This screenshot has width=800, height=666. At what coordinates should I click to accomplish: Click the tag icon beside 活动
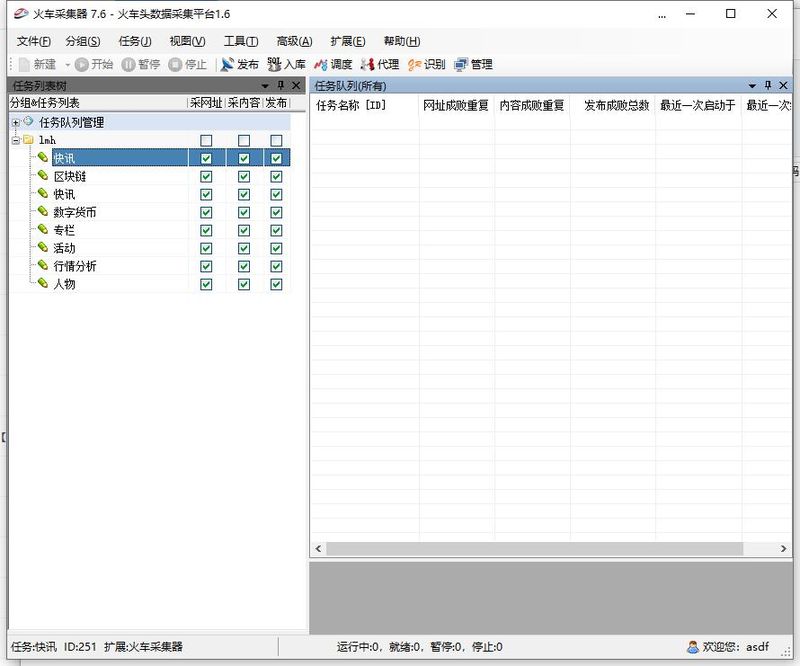[x=43, y=247]
